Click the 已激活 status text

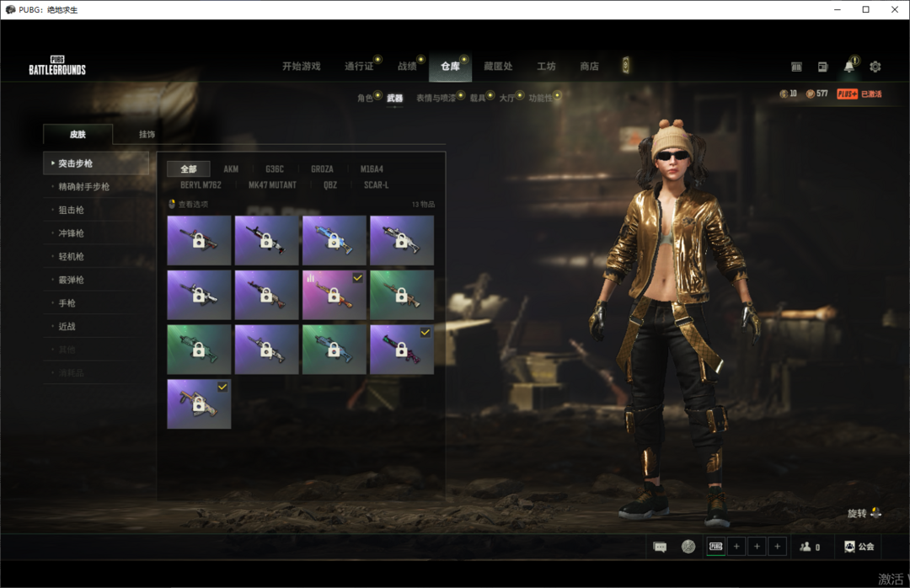pyautogui.click(x=871, y=94)
